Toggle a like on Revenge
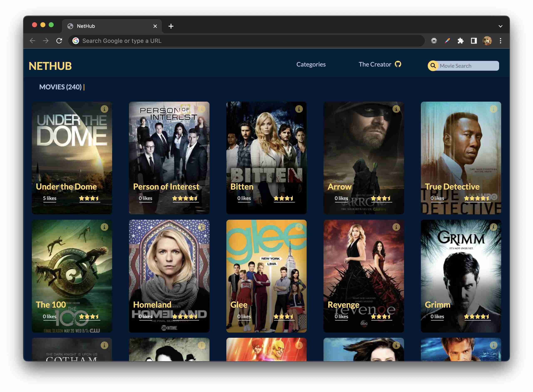 pos(341,316)
